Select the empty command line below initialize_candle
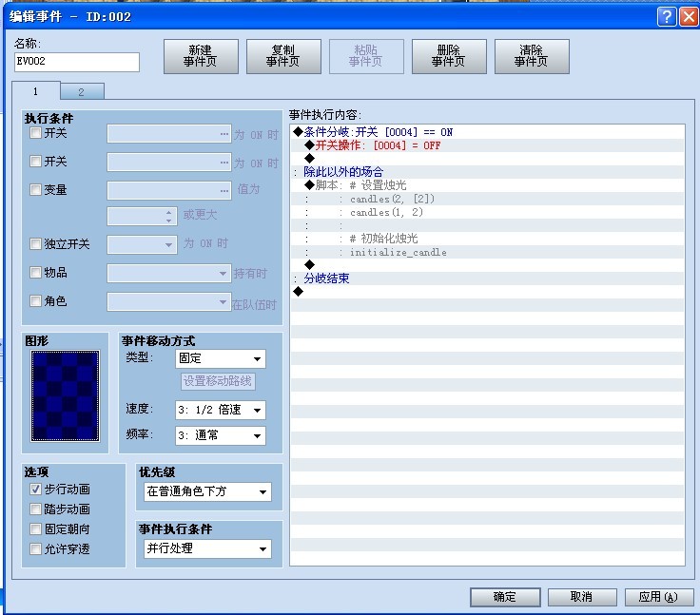The height and width of the screenshot is (615, 700). (x=488, y=265)
